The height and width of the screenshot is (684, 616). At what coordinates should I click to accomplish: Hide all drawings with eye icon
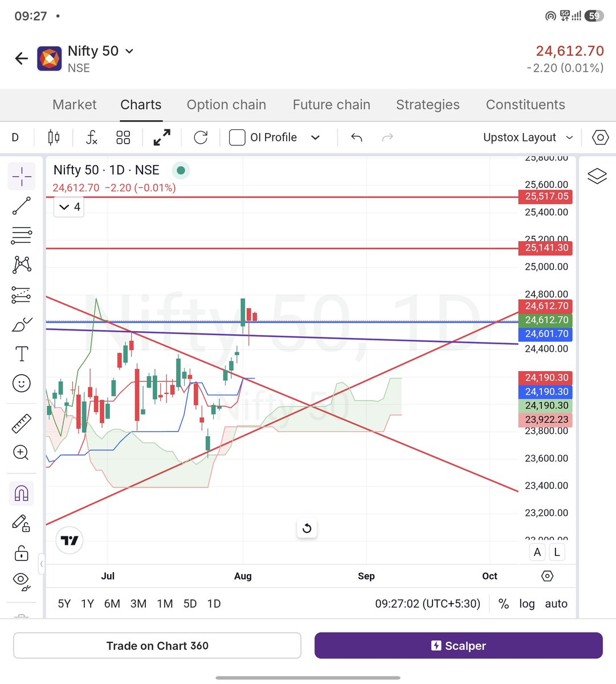click(x=22, y=581)
